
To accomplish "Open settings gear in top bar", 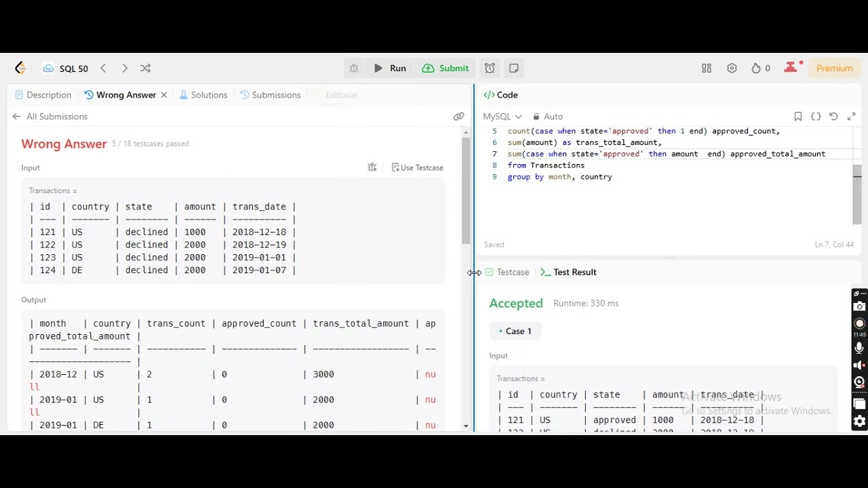I will (x=732, y=68).
